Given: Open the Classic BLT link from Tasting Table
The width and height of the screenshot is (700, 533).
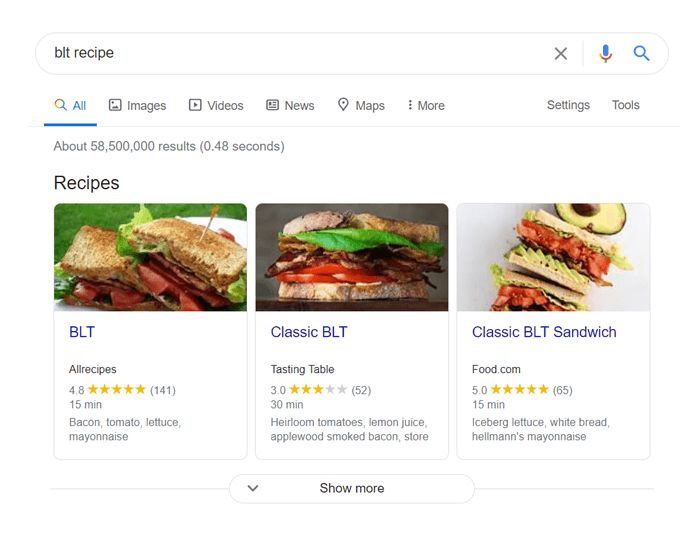Looking at the screenshot, I should tap(309, 332).
